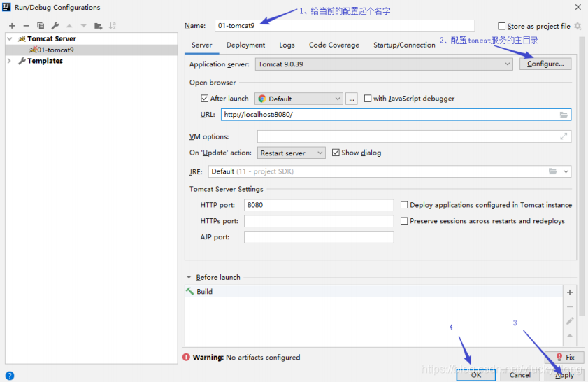Viewport: 588px width, 382px height.
Task: Create a new folder with the folder icon
Action: 99,25
